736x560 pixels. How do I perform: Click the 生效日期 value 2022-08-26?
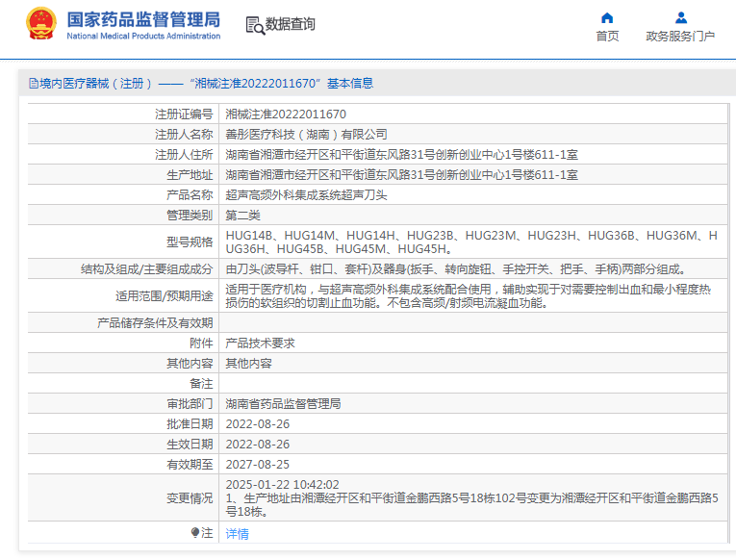point(257,445)
